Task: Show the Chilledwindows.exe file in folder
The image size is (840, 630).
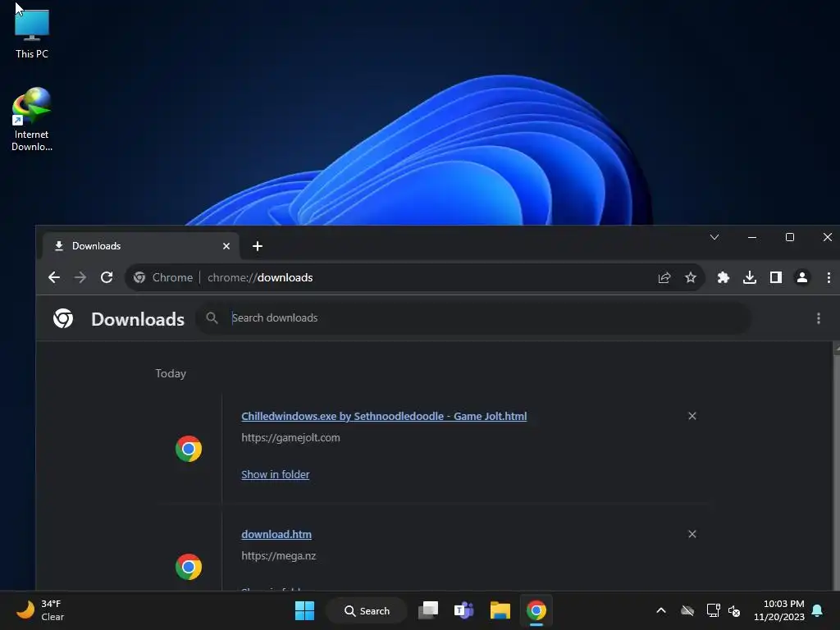Action: point(276,475)
